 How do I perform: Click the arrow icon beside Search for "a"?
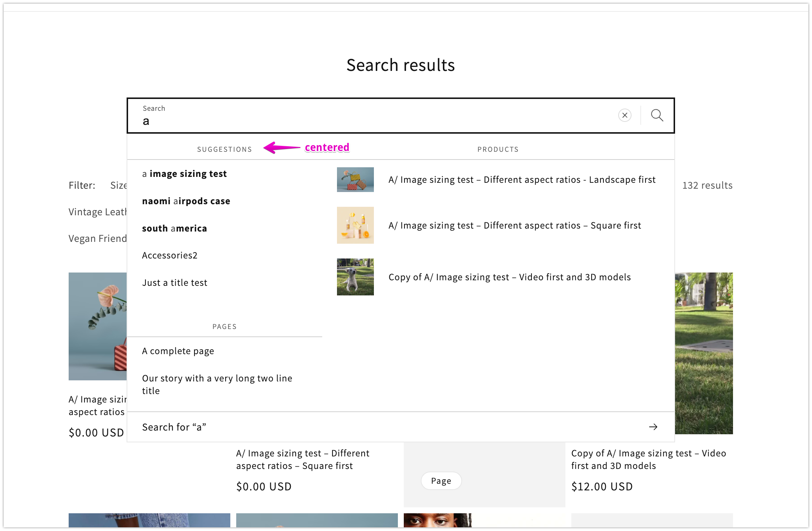[x=653, y=427]
